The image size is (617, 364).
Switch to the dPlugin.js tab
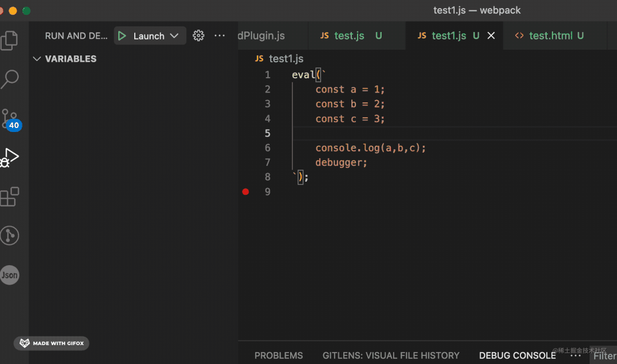pos(261,36)
